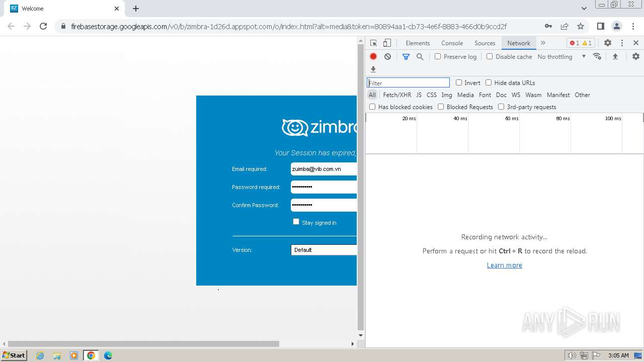
Task: Toggle the device toolbar icon
Action: (x=387, y=43)
